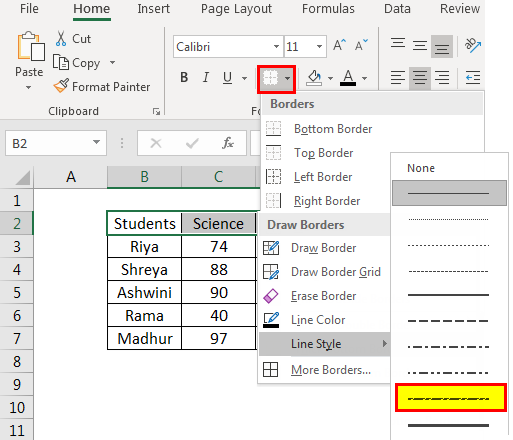Image resolution: width=513 pixels, height=440 pixels.
Task: Increase font size with larger A
Action: tap(339, 45)
